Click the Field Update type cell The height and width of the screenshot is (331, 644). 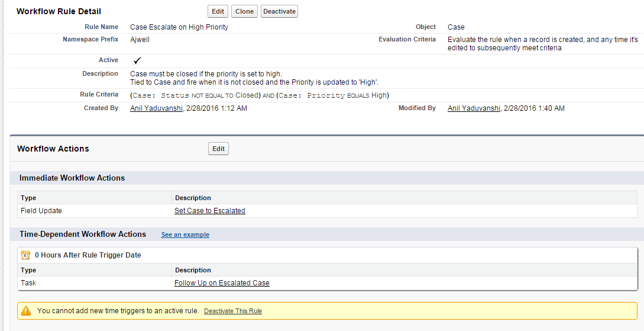[x=41, y=211]
